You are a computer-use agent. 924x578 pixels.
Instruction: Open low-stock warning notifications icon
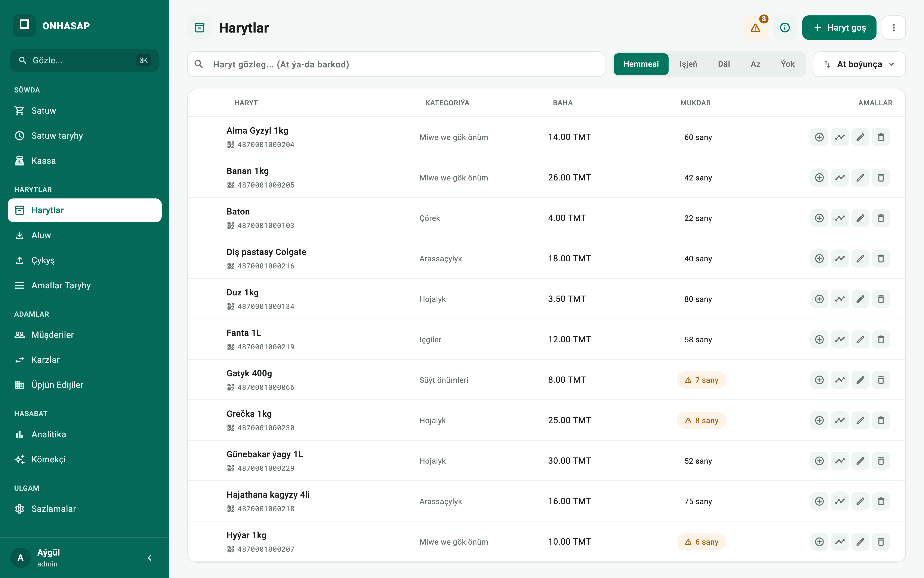(x=755, y=28)
